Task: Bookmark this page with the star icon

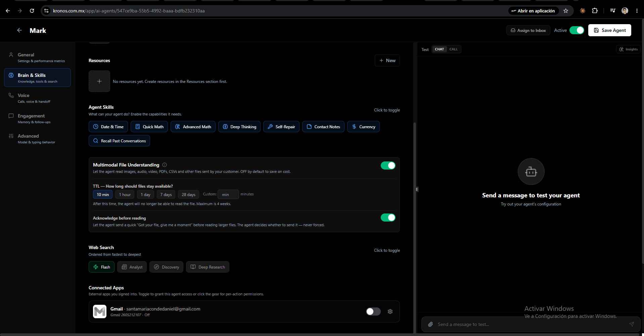Action: click(x=566, y=11)
